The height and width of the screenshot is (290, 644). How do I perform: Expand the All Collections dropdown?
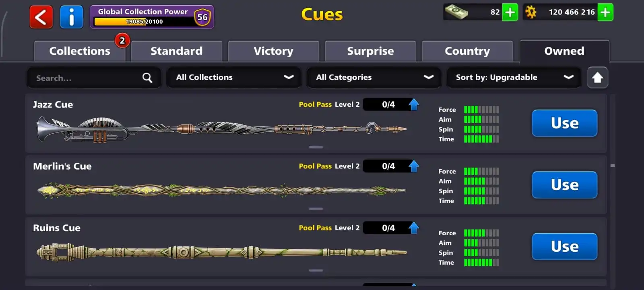pos(234,77)
